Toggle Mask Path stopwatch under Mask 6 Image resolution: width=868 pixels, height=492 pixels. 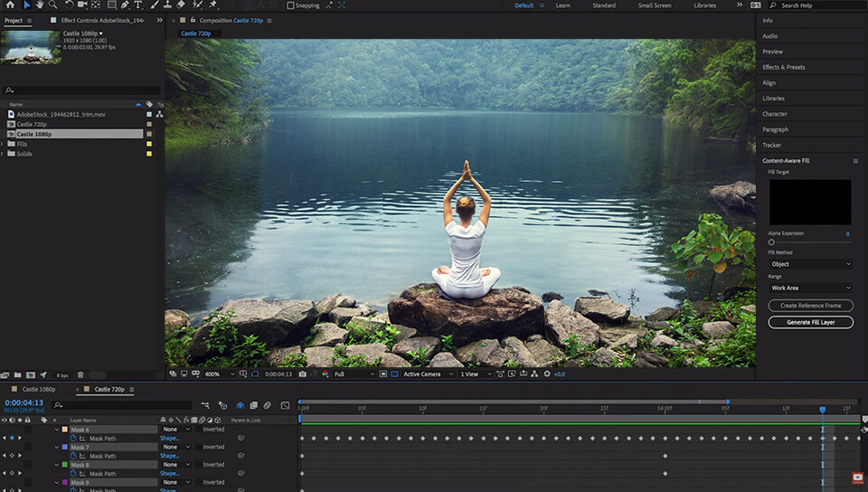pos(73,439)
